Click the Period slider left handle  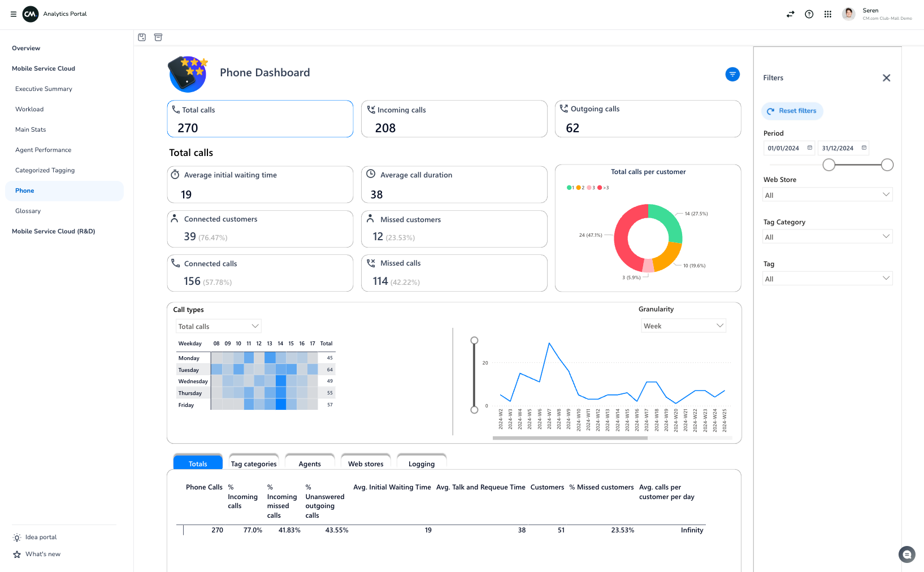(828, 164)
